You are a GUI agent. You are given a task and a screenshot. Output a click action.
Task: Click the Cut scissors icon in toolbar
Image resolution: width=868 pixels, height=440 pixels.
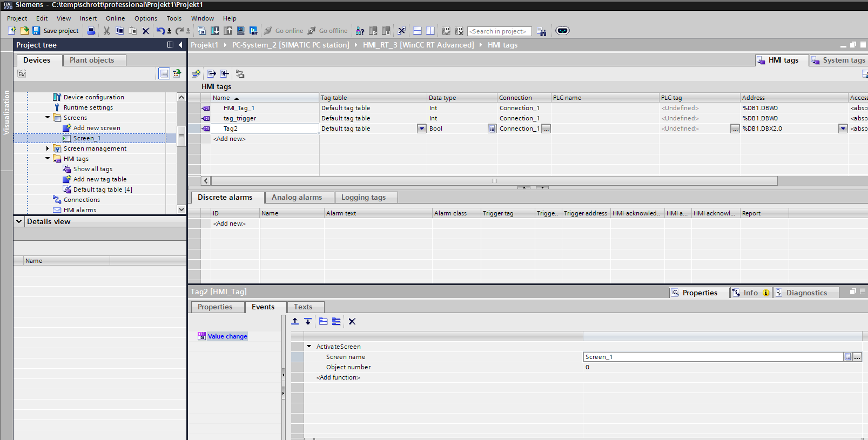[106, 31]
